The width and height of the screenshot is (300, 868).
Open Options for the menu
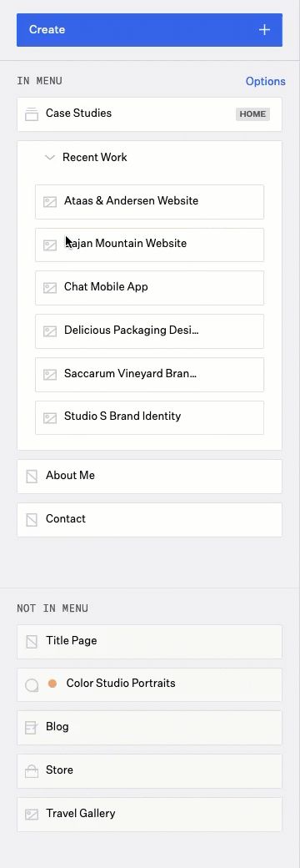pos(266,82)
